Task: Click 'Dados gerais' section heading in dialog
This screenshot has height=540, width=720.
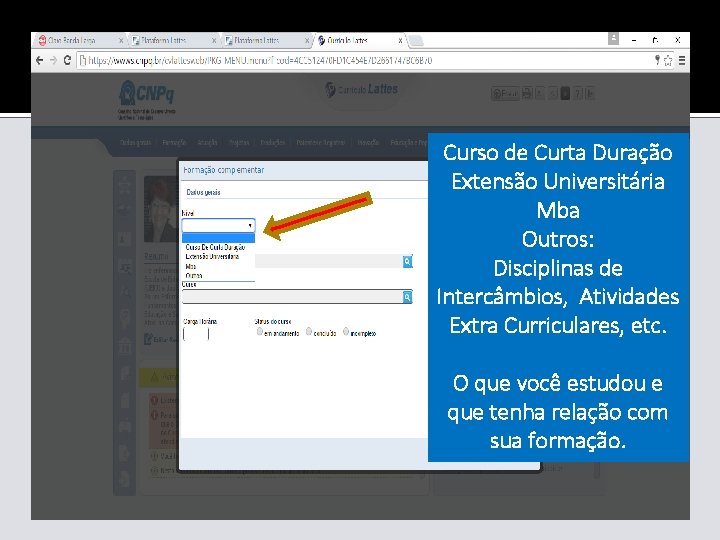Action: click(203, 192)
